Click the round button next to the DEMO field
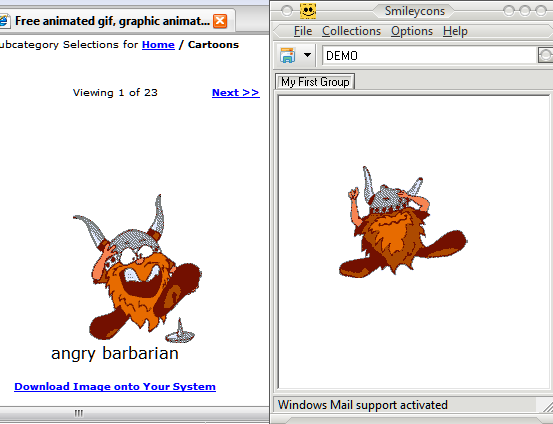This screenshot has width=553, height=424. click(x=546, y=55)
